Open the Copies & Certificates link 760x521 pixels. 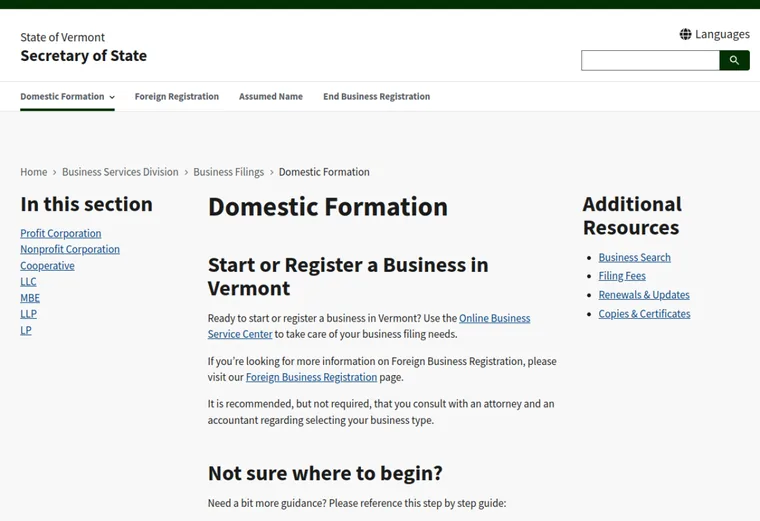644,314
